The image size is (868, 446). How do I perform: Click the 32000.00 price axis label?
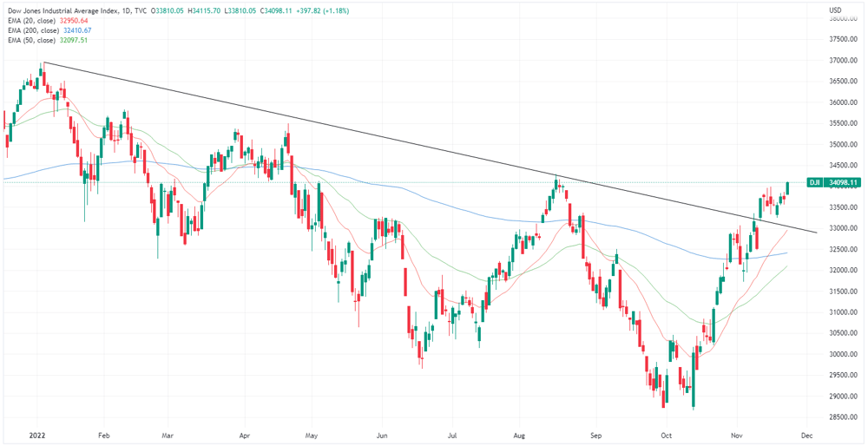click(x=845, y=271)
